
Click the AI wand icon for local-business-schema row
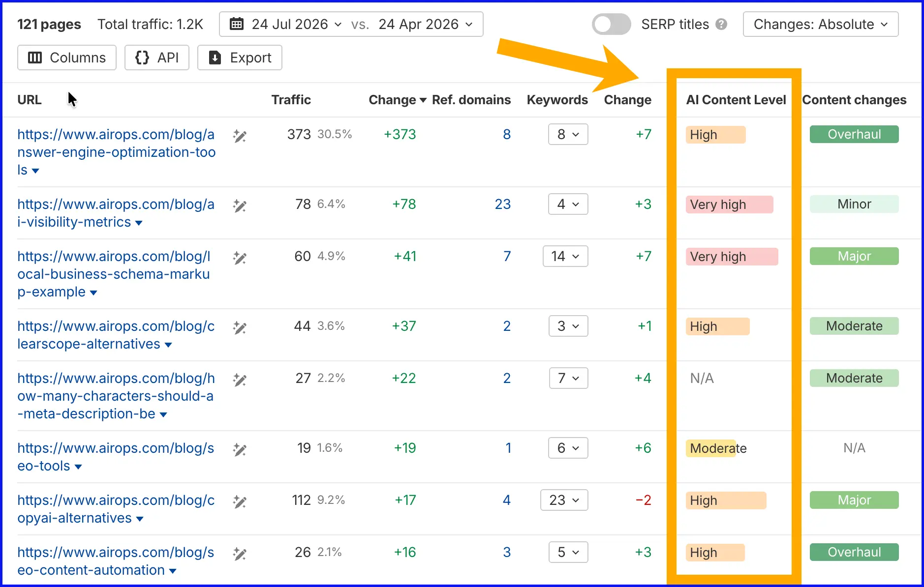(x=240, y=258)
